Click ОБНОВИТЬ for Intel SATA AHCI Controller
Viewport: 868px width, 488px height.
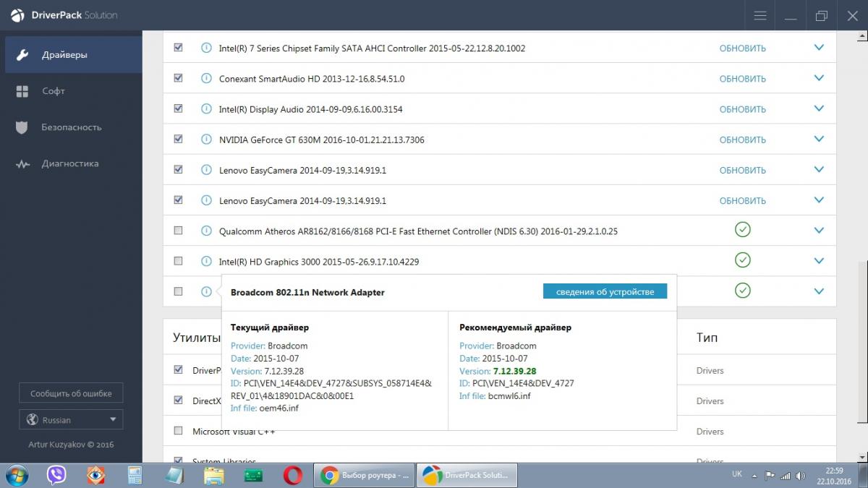pos(742,48)
